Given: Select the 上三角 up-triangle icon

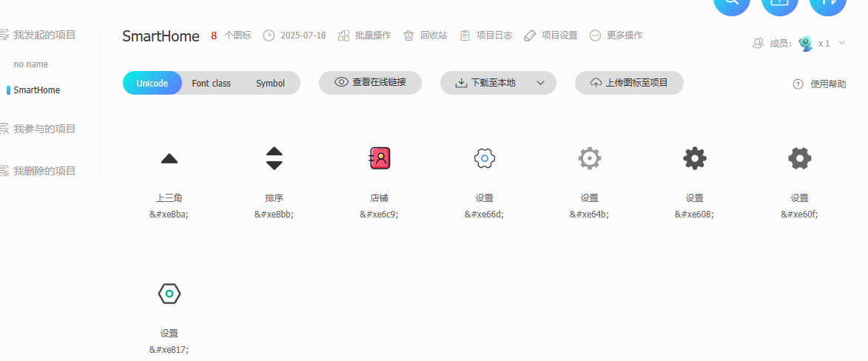Looking at the screenshot, I should [169, 159].
